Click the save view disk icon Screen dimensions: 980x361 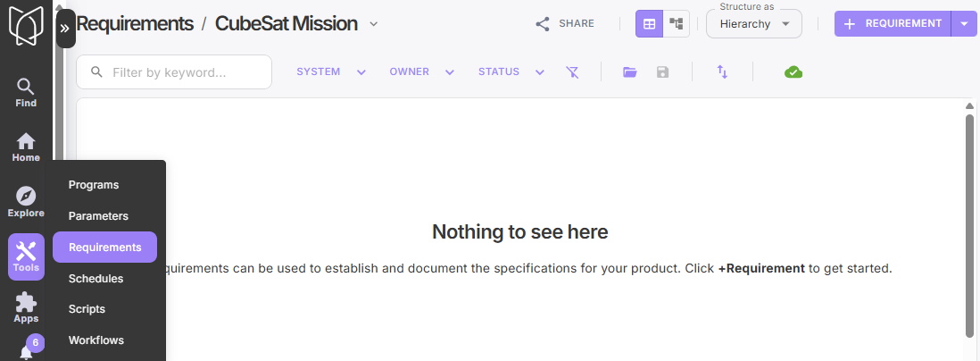click(x=662, y=72)
